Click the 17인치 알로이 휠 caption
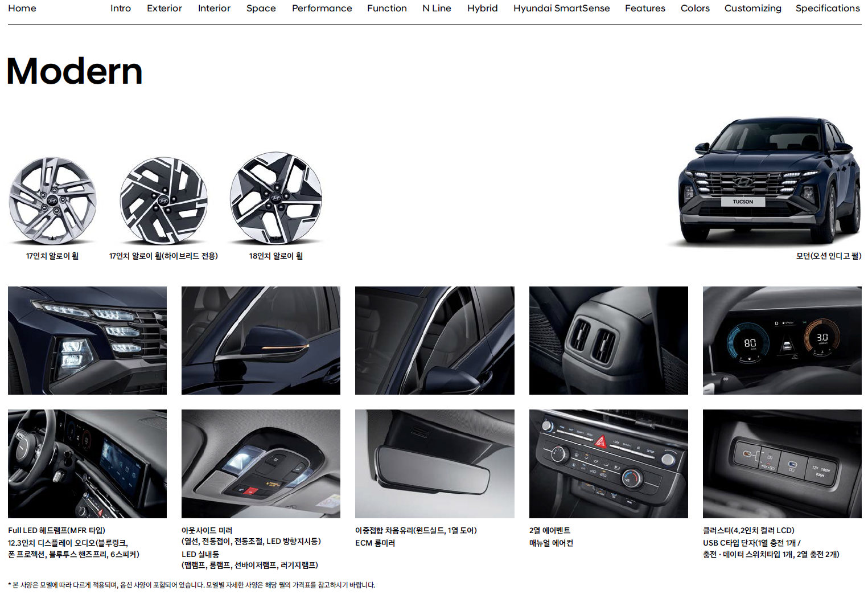Viewport: 868px width, 598px height. [52, 256]
